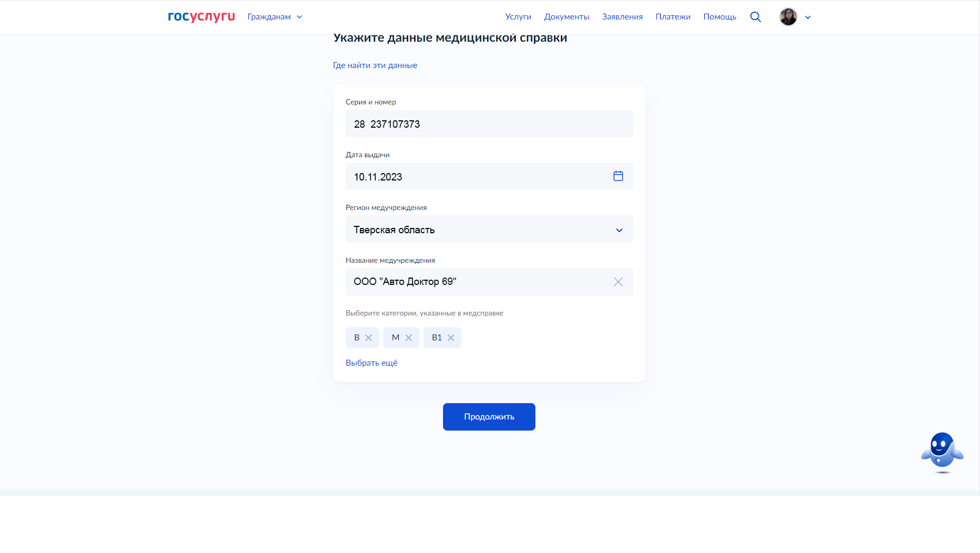
Task: Open the search magnifier icon
Action: click(755, 17)
